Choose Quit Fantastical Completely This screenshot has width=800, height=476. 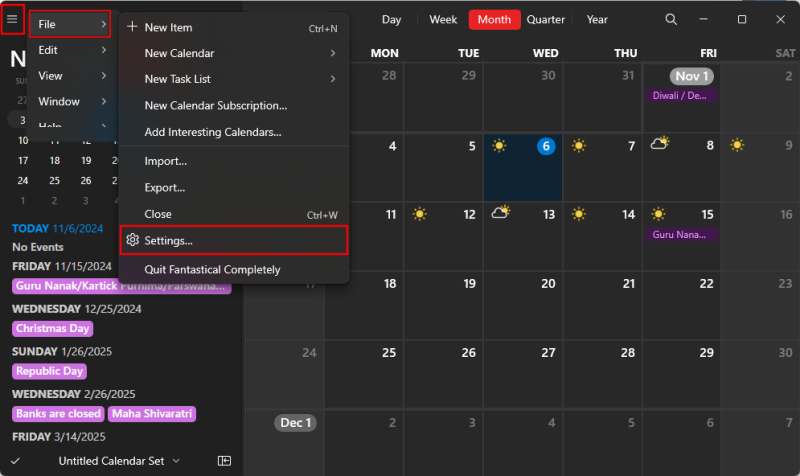[212, 270]
